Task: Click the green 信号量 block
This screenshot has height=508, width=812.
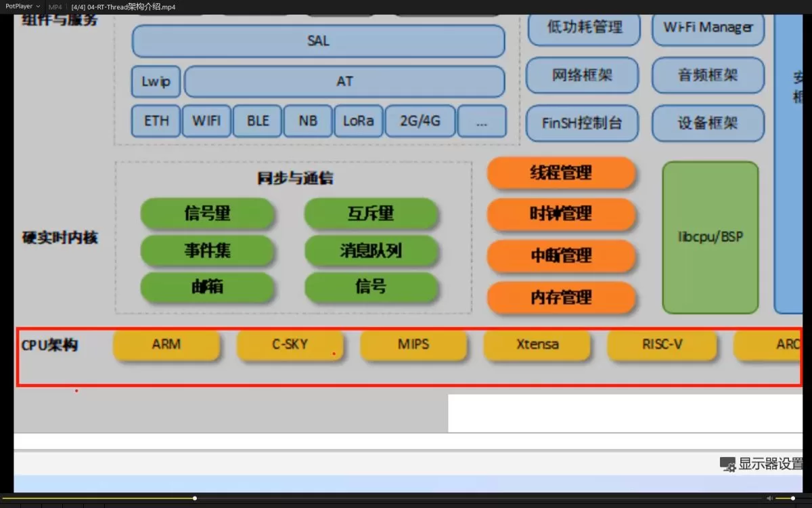Action: [207, 214]
